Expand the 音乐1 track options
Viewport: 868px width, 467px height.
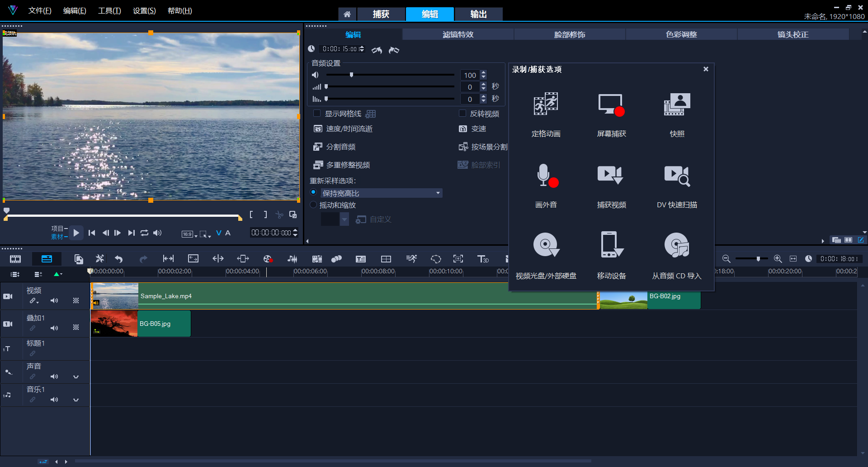coord(76,400)
